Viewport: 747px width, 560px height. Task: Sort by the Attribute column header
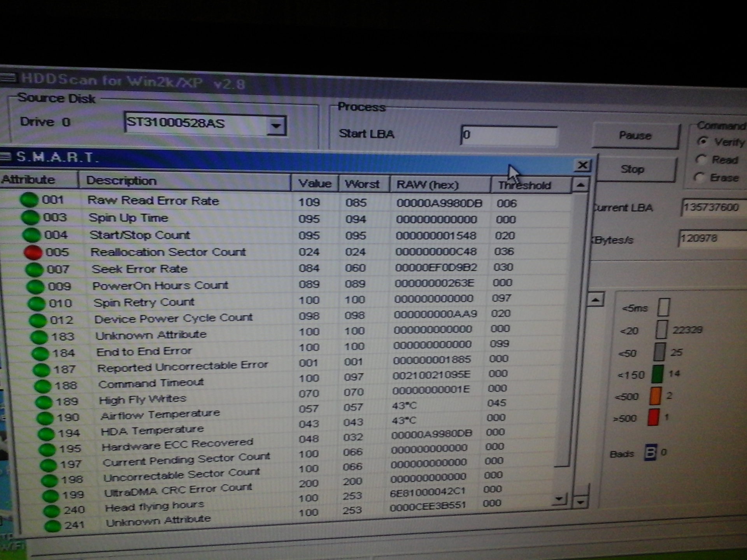[39, 180]
